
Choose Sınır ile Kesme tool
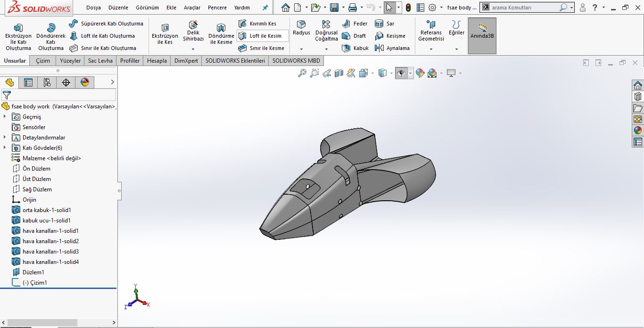261,48
